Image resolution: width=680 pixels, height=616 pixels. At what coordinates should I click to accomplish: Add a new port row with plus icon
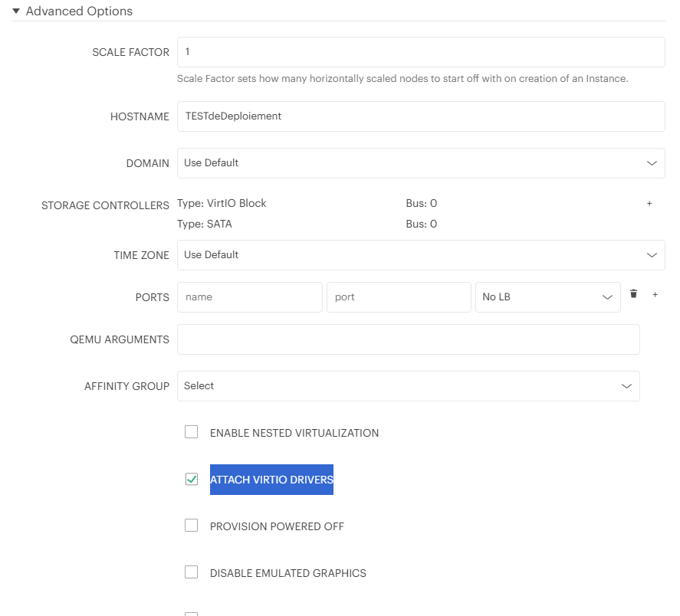[x=655, y=295]
